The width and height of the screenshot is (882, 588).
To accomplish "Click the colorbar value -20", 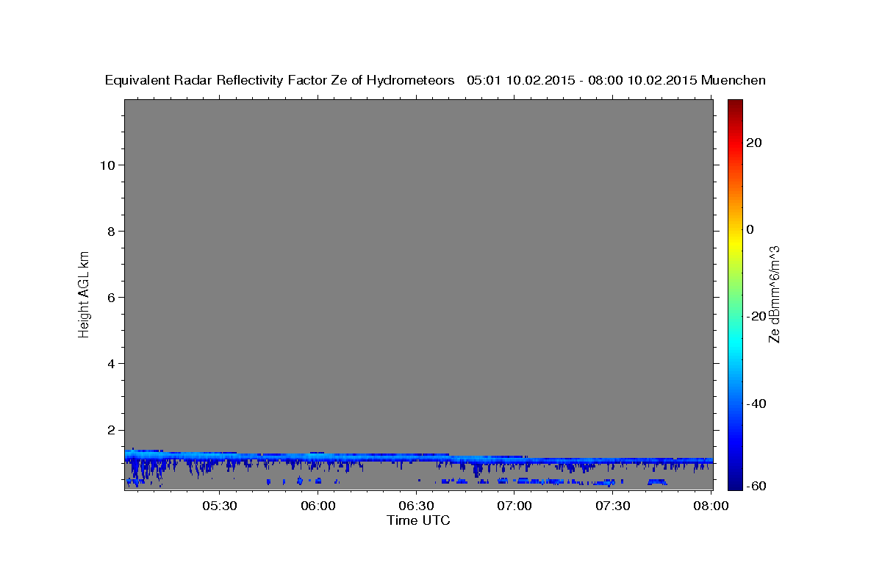I will (756, 316).
